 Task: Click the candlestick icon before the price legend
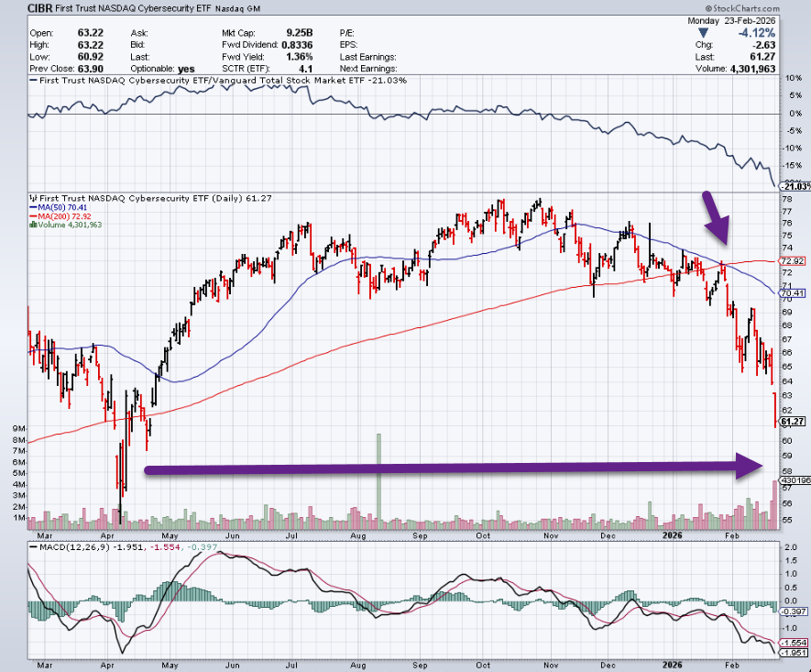click(x=35, y=198)
